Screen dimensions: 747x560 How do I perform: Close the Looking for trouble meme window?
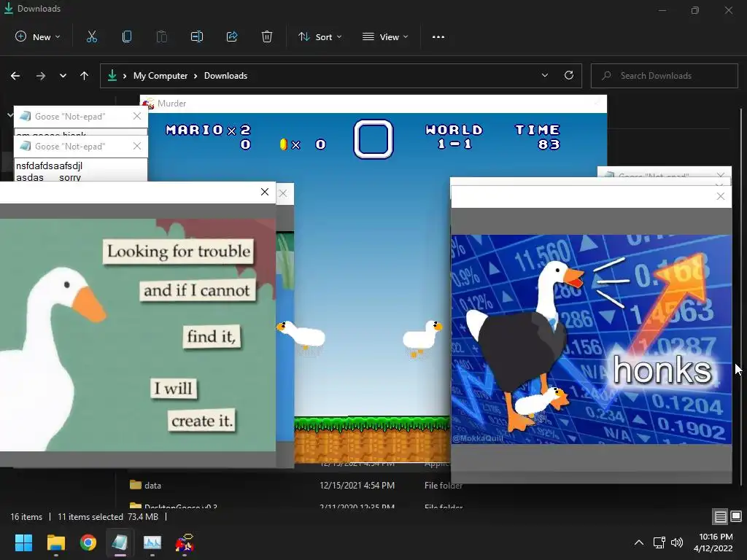[x=265, y=192]
